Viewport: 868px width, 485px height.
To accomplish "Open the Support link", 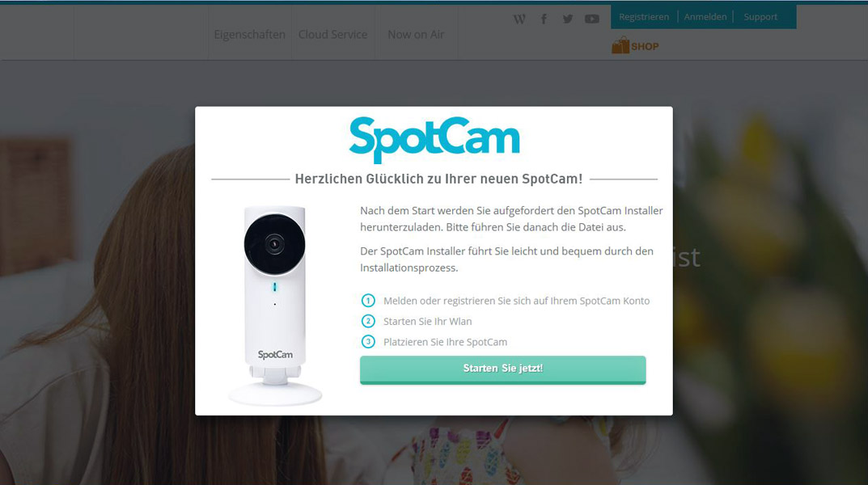I will [x=760, y=17].
